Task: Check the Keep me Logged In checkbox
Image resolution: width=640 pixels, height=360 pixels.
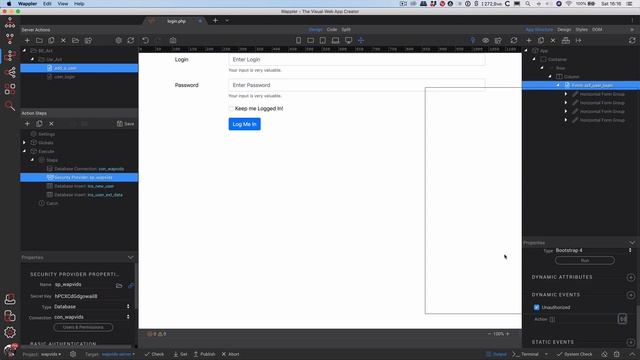Action: coord(231,109)
